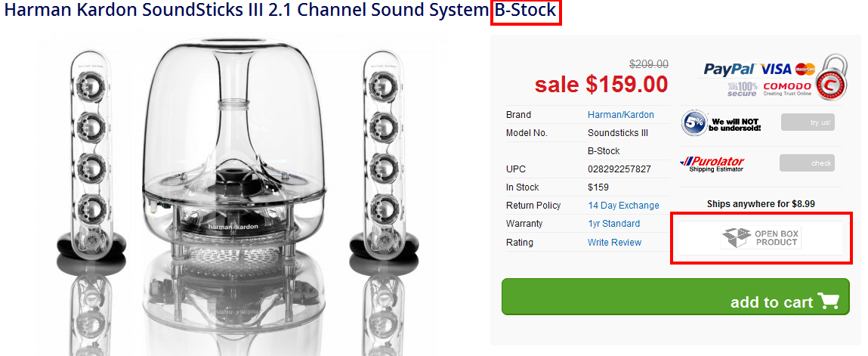Click the Purolator Shipping Estimator logo

pyautogui.click(x=712, y=164)
